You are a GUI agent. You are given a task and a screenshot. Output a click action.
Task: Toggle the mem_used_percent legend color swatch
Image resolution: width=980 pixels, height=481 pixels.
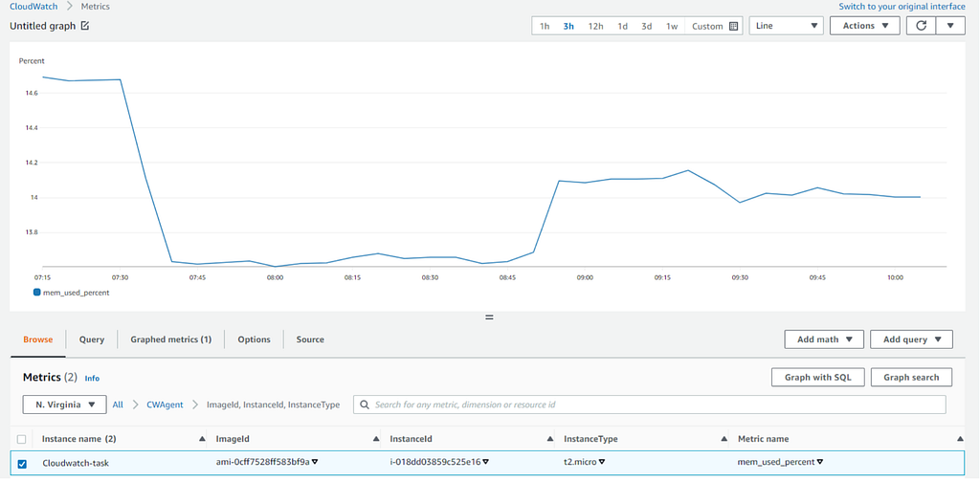[x=37, y=292]
